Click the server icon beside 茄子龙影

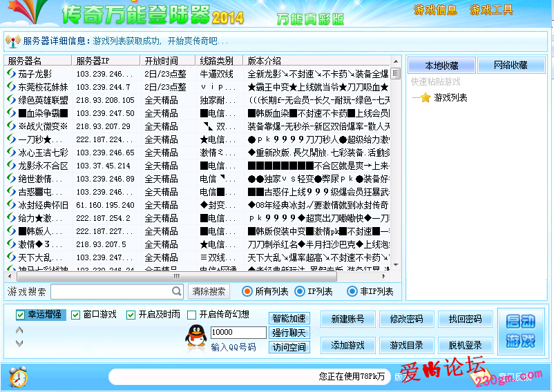tap(11, 73)
